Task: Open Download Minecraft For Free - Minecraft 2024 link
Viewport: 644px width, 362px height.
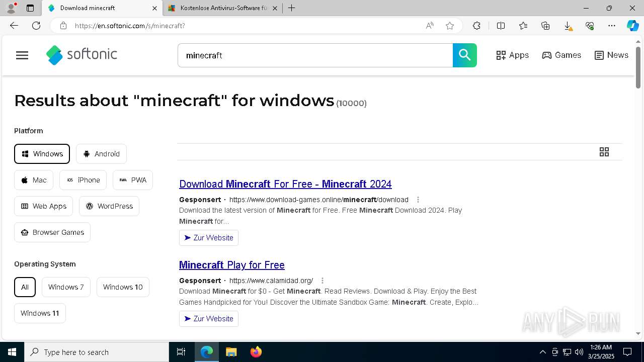Action: (285, 184)
